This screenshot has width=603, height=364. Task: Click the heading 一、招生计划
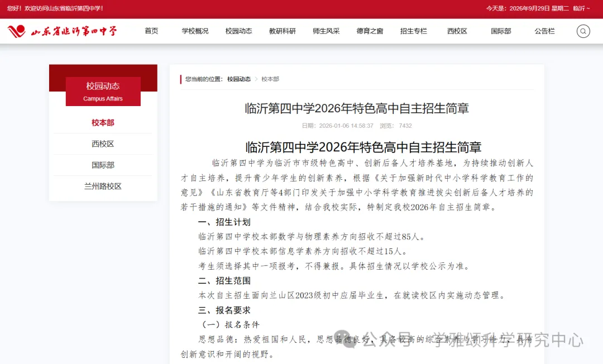pos(224,222)
